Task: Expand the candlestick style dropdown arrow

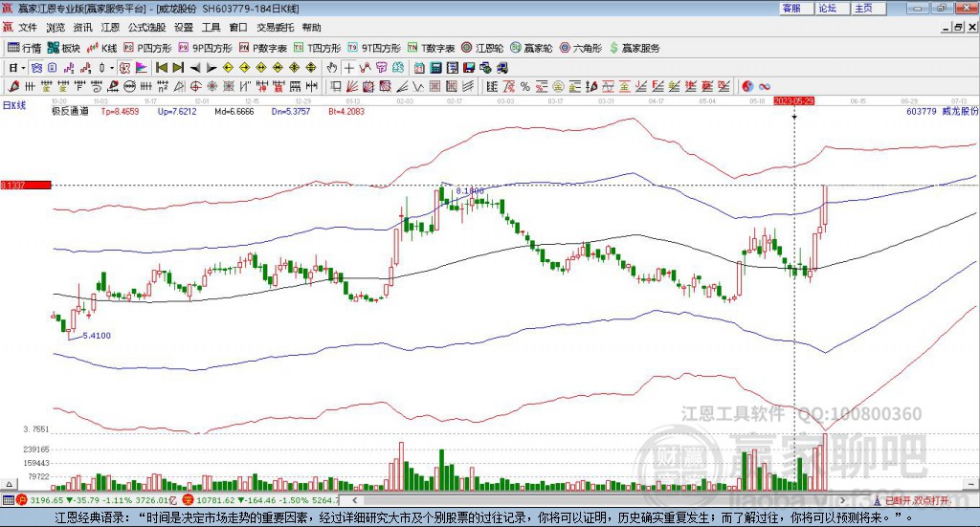Action: [112, 68]
